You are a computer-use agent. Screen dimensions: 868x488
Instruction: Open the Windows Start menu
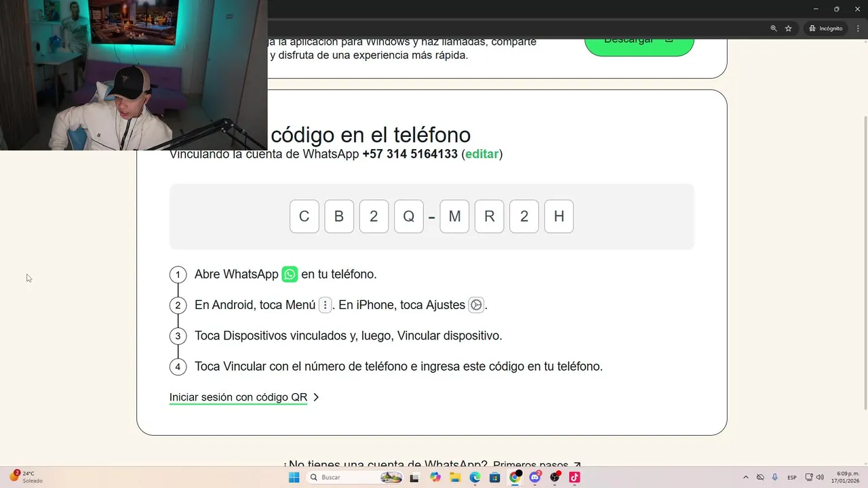pos(294,477)
